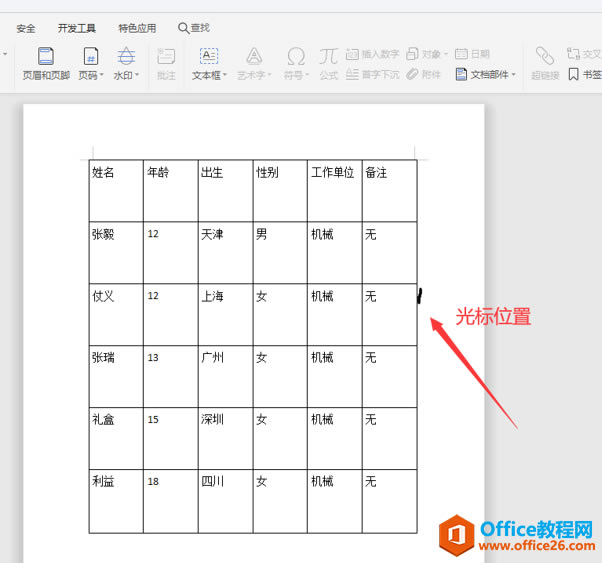Click the 上海 cell

point(226,315)
